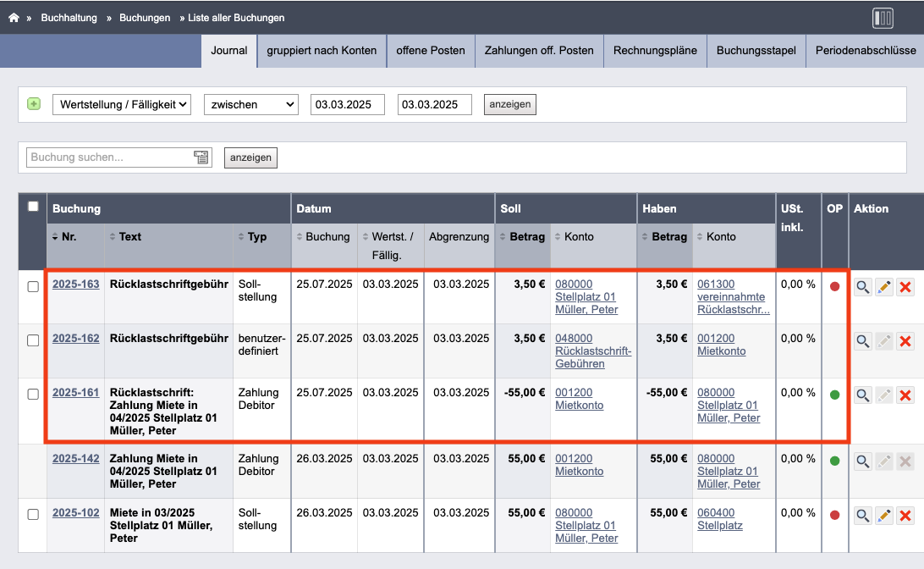View details of booking 2025-161 with magnifier
This screenshot has width=924, height=569.
point(863,395)
